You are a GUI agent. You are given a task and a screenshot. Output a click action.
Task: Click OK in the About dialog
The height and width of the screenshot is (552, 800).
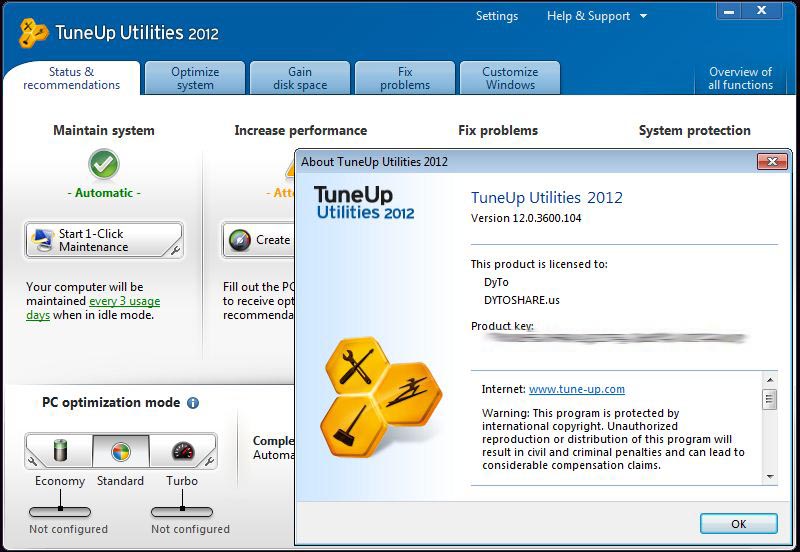tap(738, 523)
